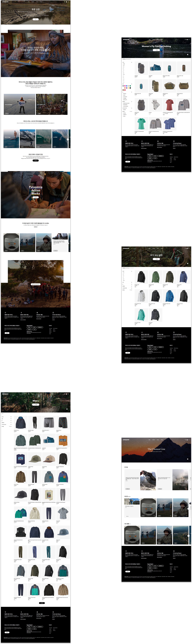
Task: Collapse Sort By on Women's Fly Fishing page
Action: coord(132,112)
